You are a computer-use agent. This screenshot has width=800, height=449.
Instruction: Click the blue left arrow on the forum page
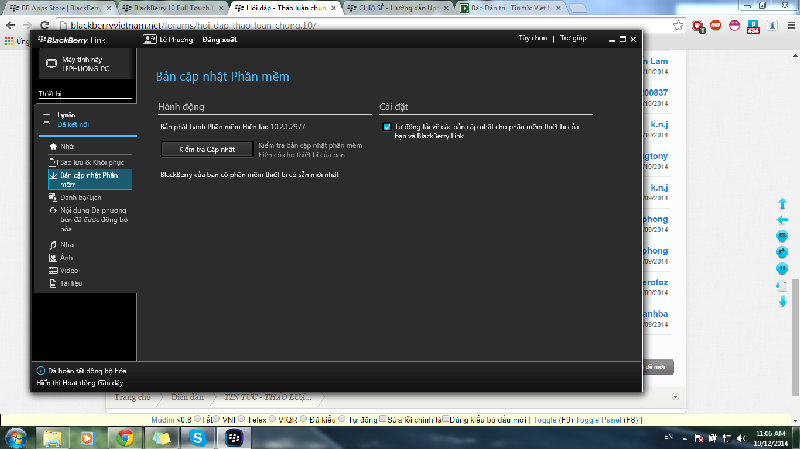[x=782, y=220]
